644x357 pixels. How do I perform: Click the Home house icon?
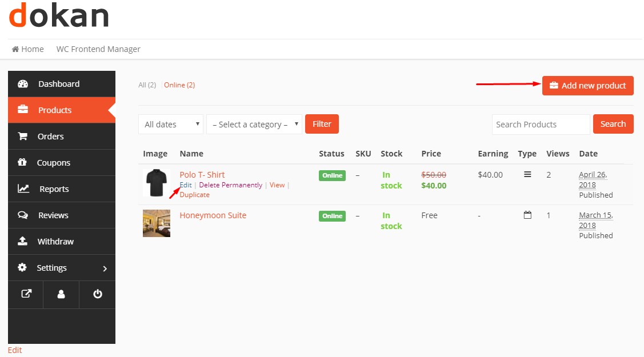tap(15, 49)
